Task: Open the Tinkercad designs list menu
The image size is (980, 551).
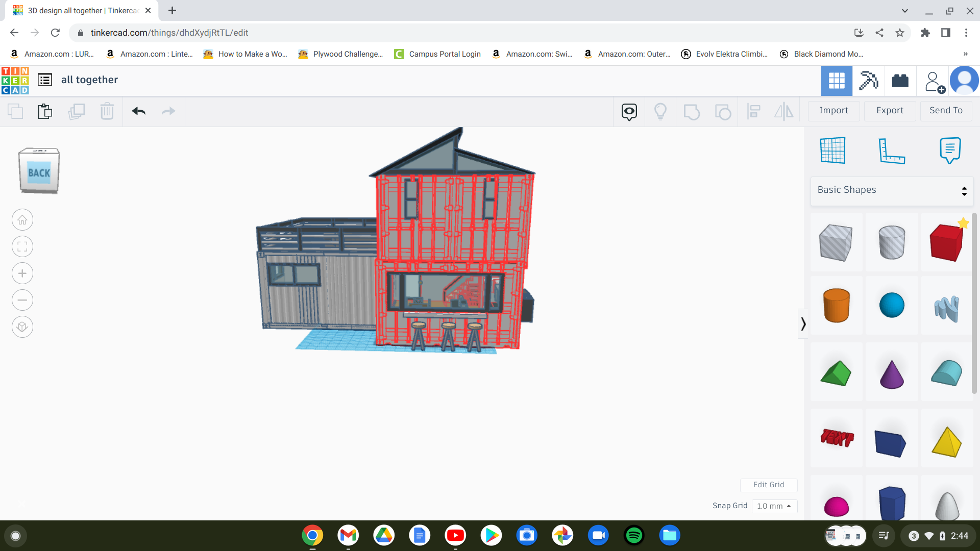Action: click(x=44, y=80)
